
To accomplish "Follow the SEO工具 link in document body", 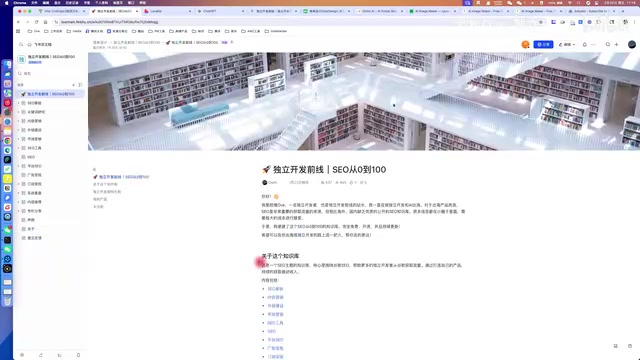I will [275, 323].
